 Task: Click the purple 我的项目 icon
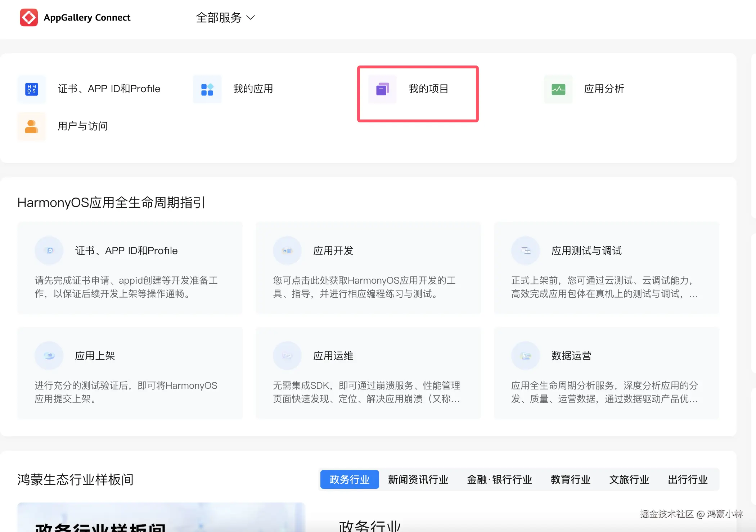[x=382, y=89]
